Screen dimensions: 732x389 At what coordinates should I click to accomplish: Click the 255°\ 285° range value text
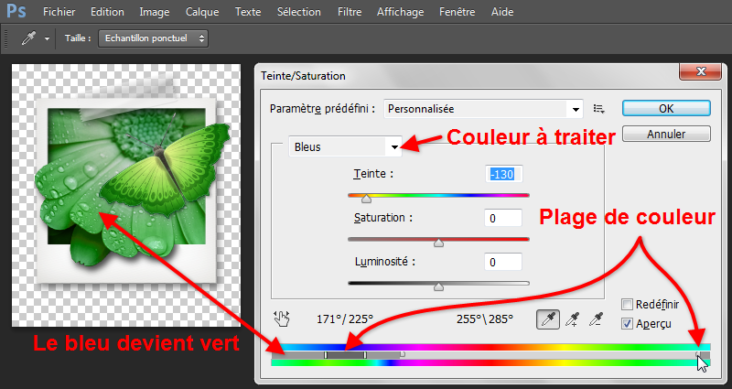pos(484,319)
